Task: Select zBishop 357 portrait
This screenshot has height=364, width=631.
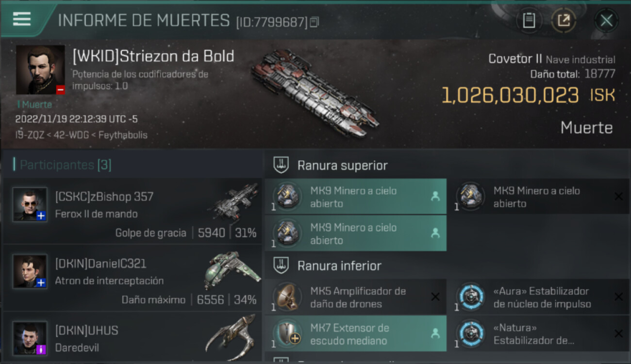Action: pyautogui.click(x=30, y=204)
